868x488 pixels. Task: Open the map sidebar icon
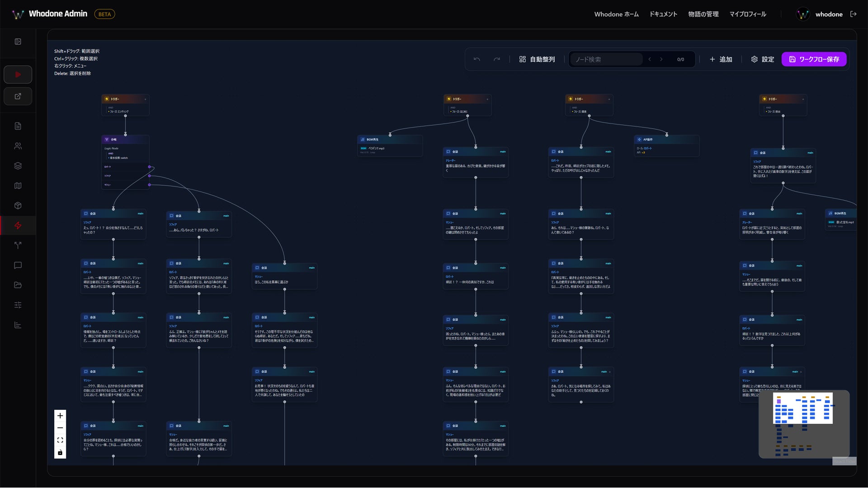click(x=18, y=186)
